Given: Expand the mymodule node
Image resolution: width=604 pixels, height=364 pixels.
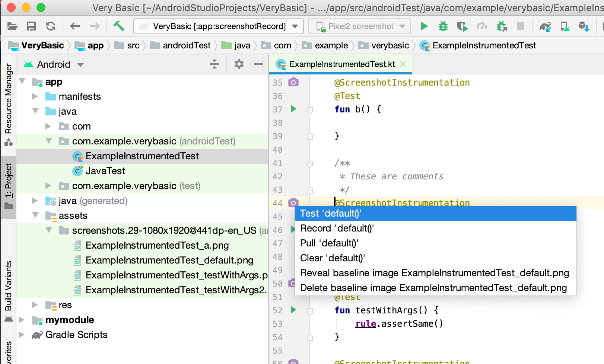Looking at the screenshot, I should pos(22,320).
